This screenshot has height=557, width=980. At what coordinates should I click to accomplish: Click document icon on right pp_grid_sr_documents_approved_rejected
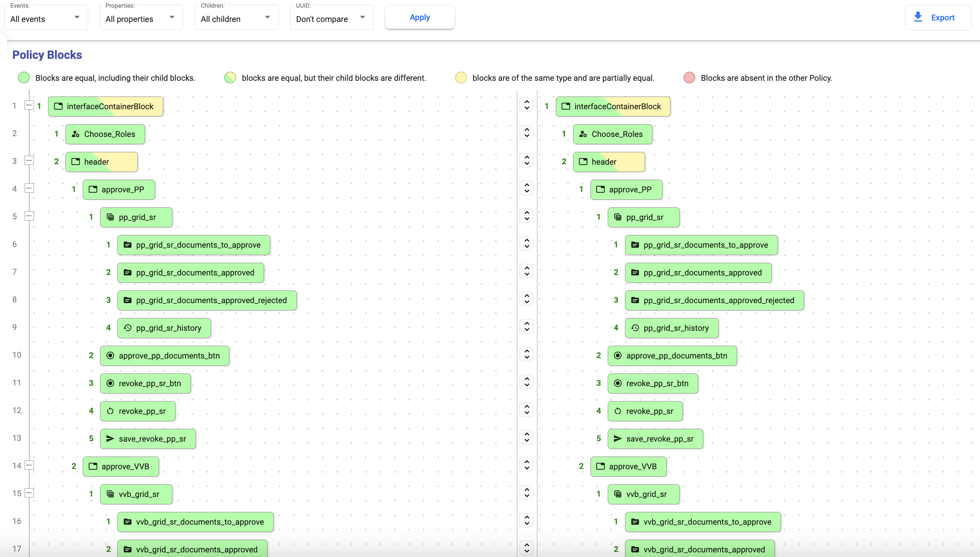pos(635,300)
